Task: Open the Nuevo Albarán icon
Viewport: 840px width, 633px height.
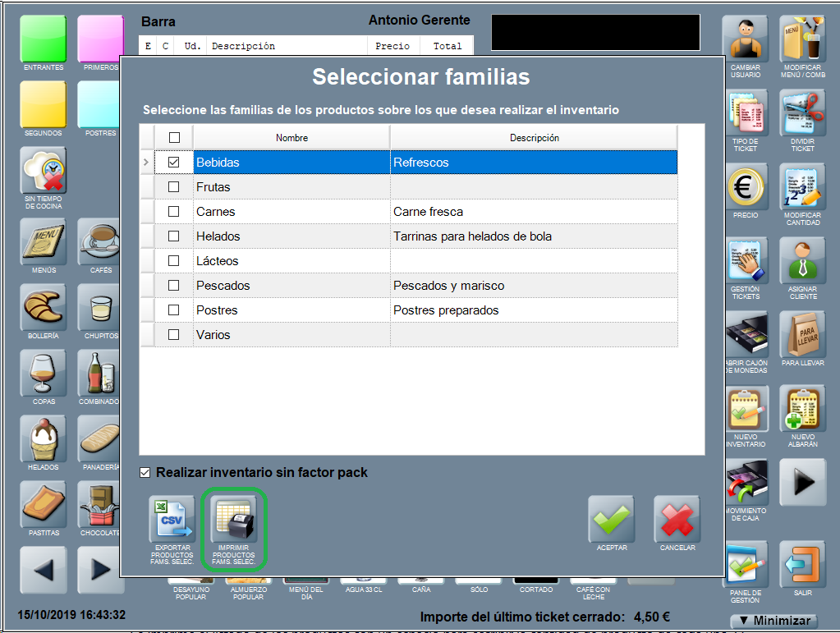Action: (x=802, y=410)
